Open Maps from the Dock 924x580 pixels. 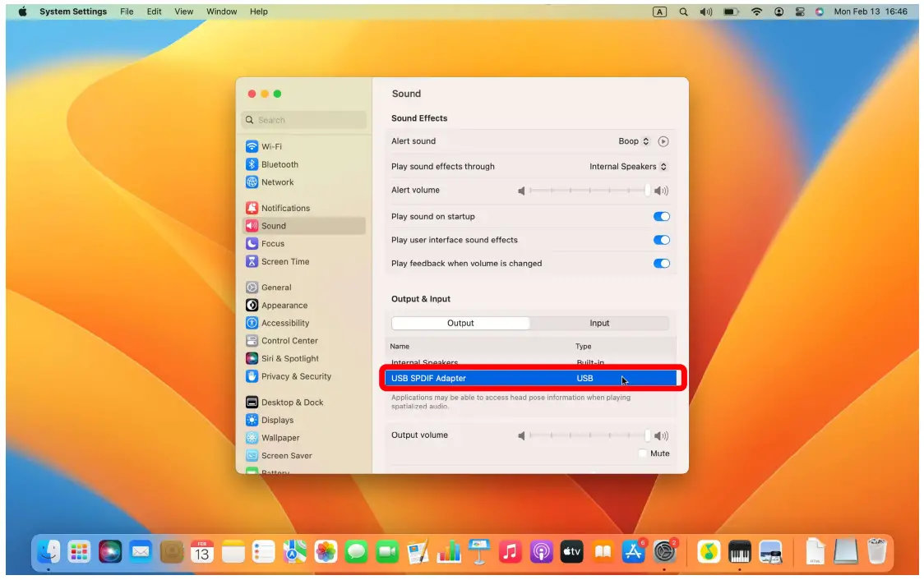coord(294,552)
